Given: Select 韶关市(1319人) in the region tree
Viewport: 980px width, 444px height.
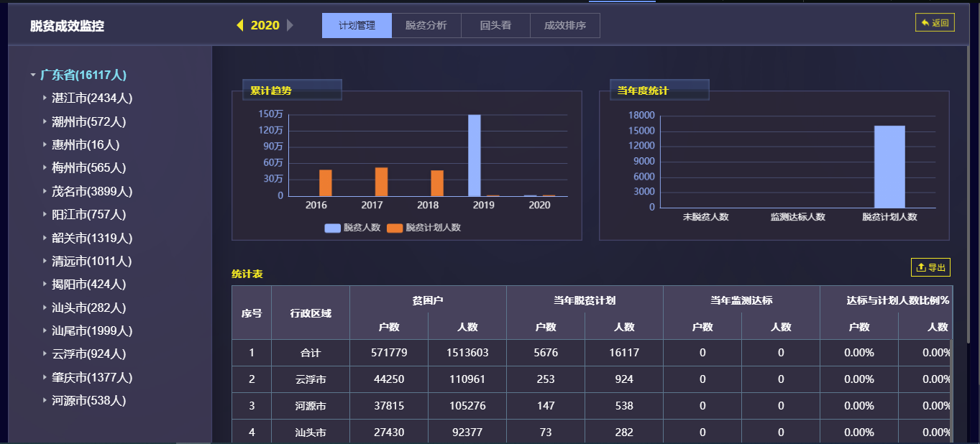Looking at the screenshot, I should [92, 238].
